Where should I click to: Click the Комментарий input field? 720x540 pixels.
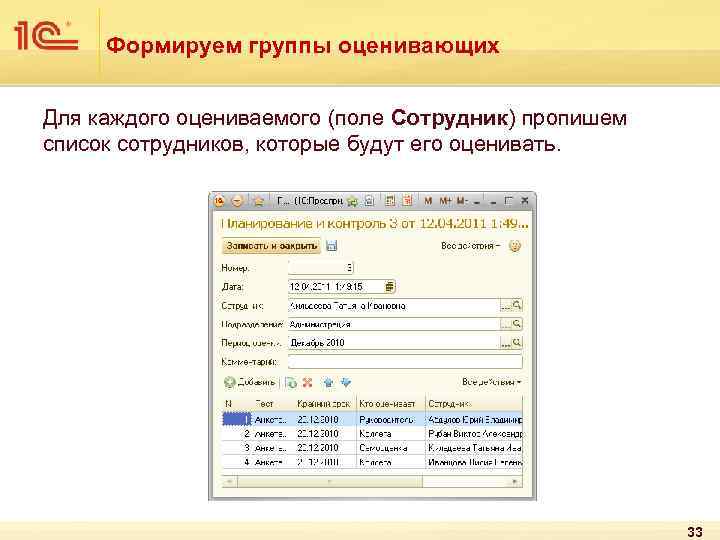click(405, 362)
